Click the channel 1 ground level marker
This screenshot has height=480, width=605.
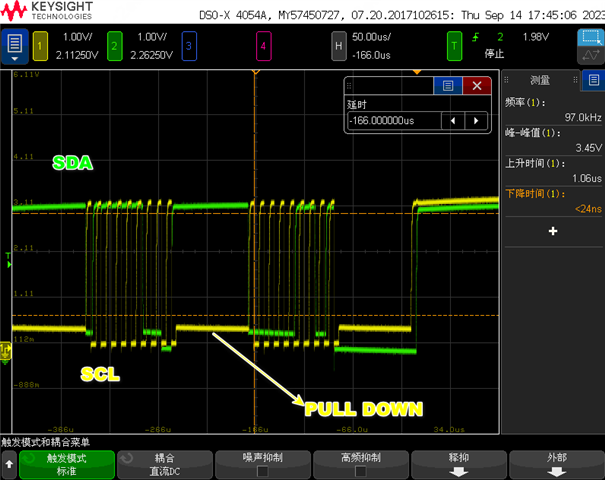[x=5, y=350]
